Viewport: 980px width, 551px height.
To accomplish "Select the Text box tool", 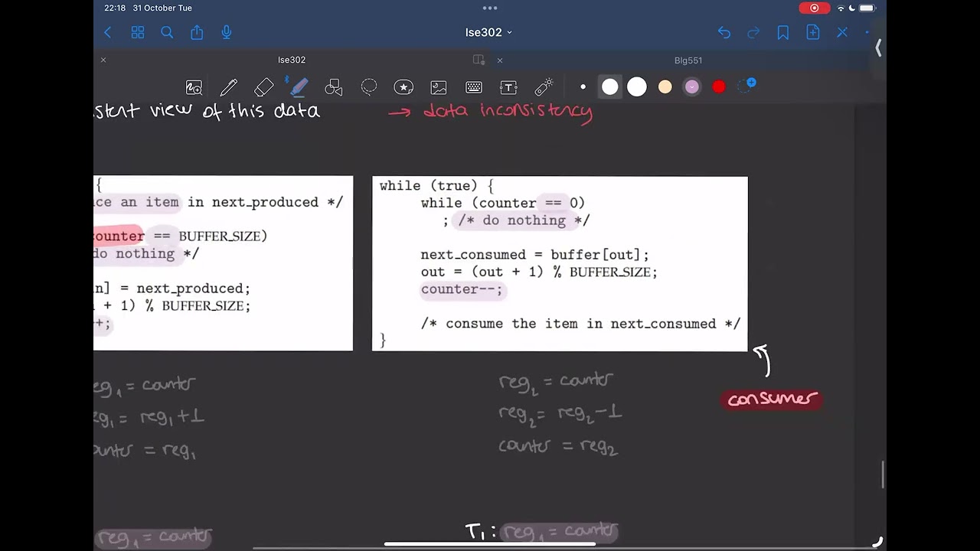I will (508, 87).
